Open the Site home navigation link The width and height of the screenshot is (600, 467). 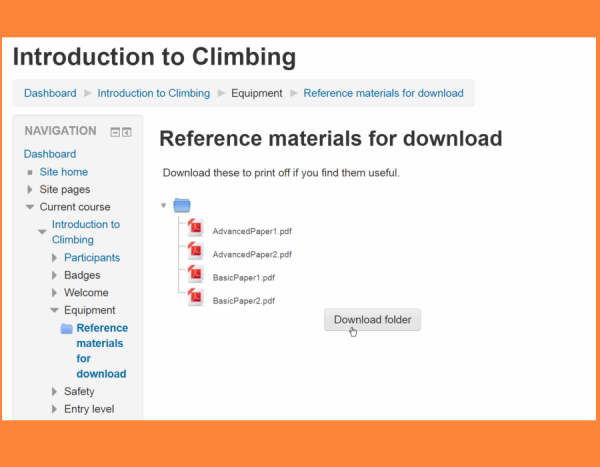[64, 172]
